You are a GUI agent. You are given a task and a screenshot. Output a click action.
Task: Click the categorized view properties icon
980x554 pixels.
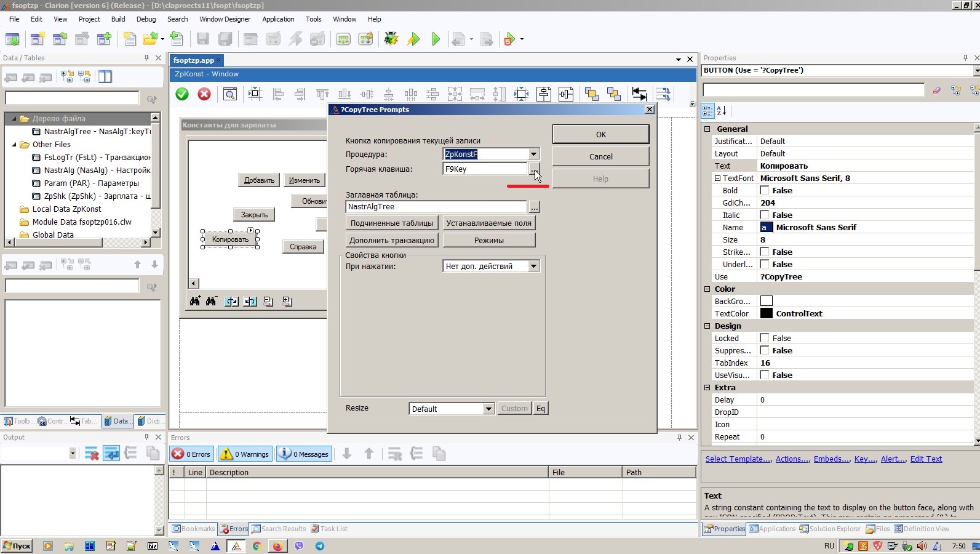[707, 111]
